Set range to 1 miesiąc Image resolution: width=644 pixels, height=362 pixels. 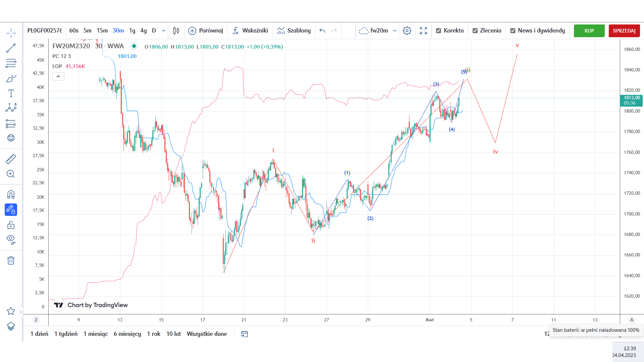point(96,334)
